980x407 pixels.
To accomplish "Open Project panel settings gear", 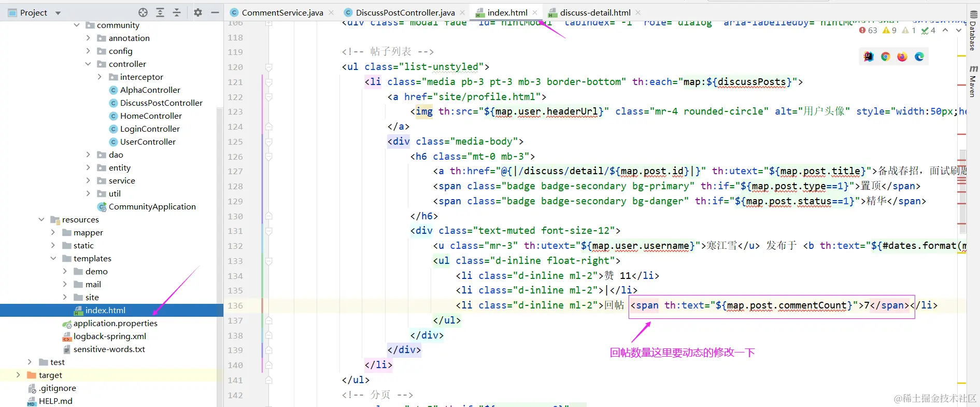I will tap(198, 12).
